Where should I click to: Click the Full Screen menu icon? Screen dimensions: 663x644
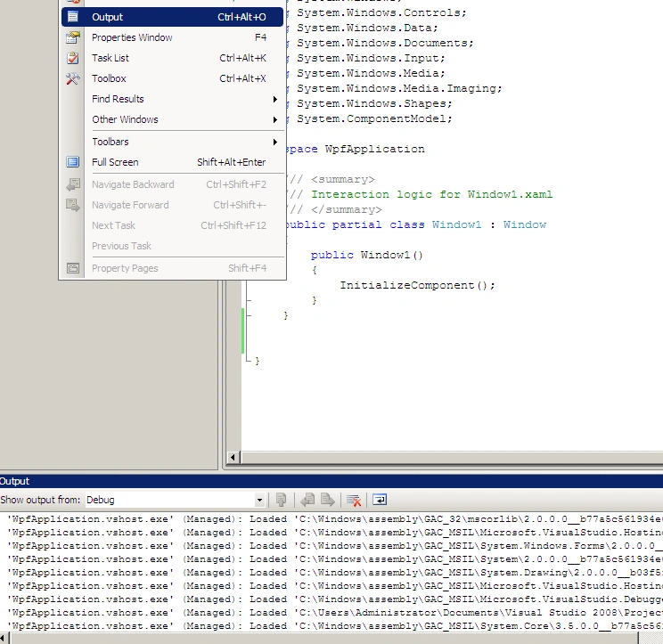(73, 162)
